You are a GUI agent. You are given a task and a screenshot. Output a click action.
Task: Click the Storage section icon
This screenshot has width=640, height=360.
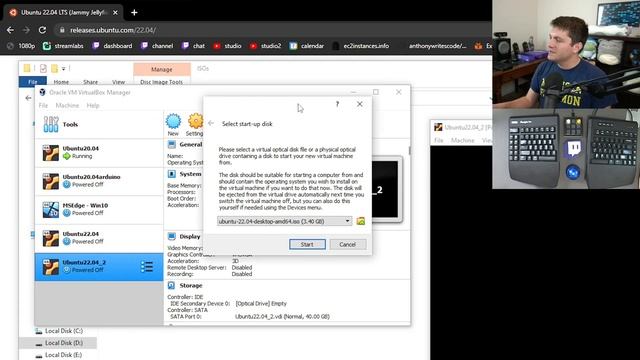pos(172,285)
